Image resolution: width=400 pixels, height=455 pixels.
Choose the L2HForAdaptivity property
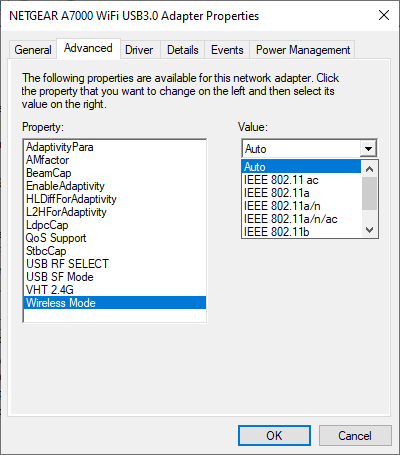pyautogui.click(x=115, y=212)
